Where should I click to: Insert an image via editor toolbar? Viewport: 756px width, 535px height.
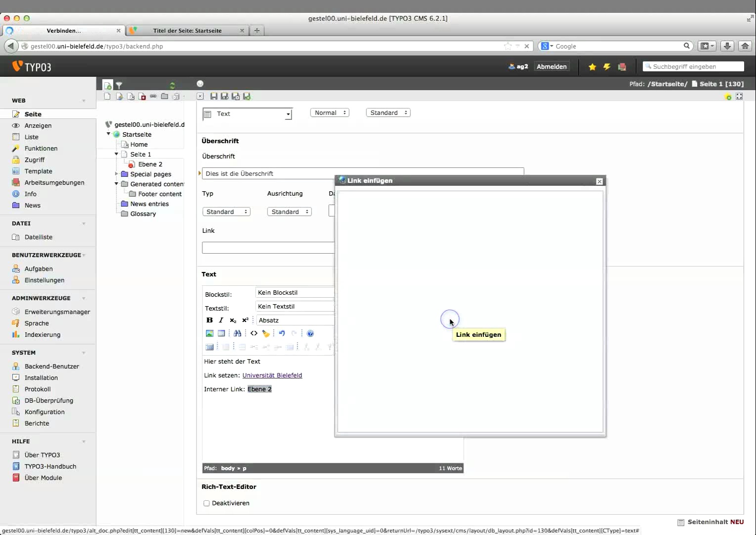point(209,333)
